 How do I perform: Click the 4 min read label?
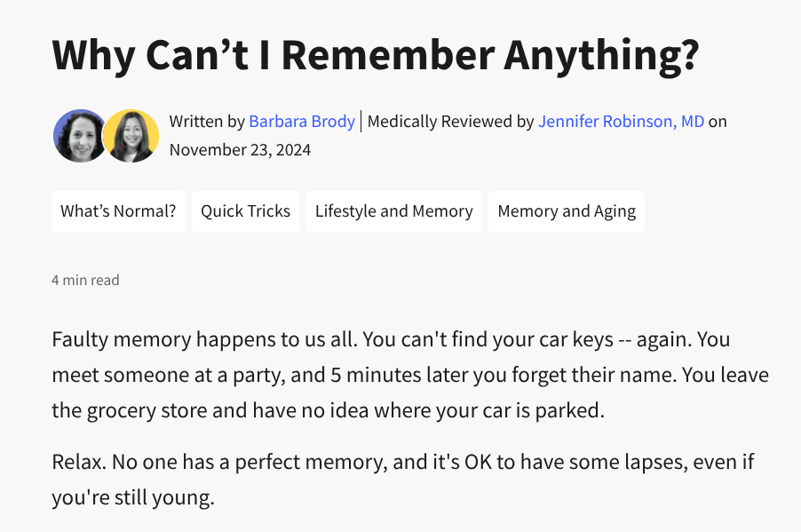point(85,280)
